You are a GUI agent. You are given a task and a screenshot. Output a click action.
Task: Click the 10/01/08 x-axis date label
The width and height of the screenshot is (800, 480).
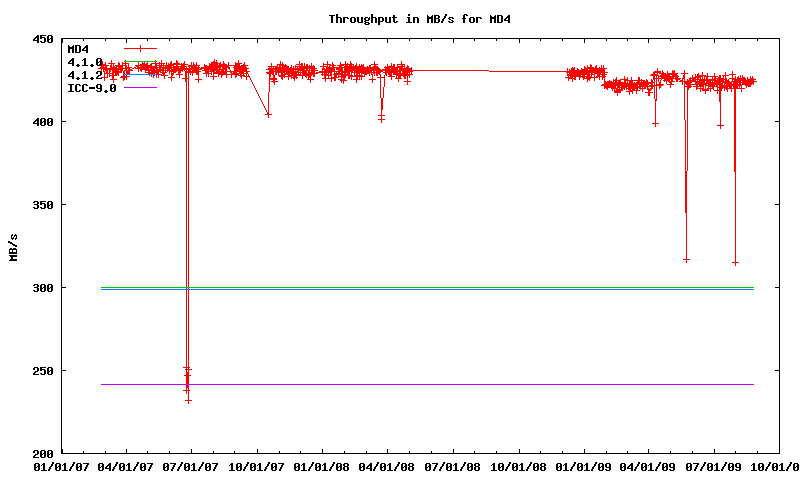(518, 466)
